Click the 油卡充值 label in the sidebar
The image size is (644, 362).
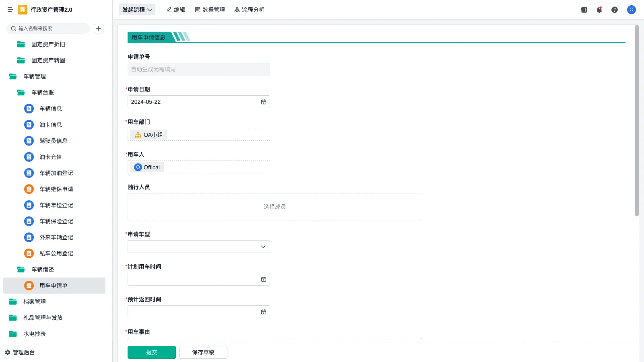tap(51, 157)
